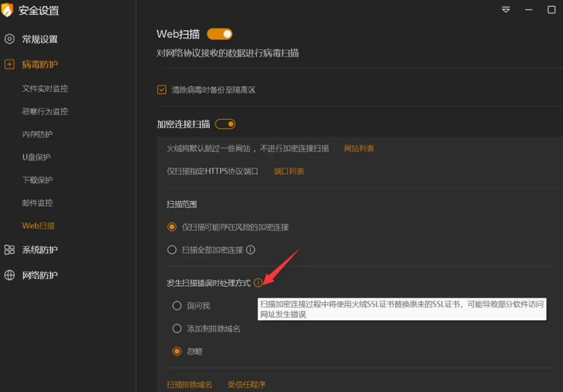Open 常规设置 section
563x392 pixels.
[x=40, y=39]
